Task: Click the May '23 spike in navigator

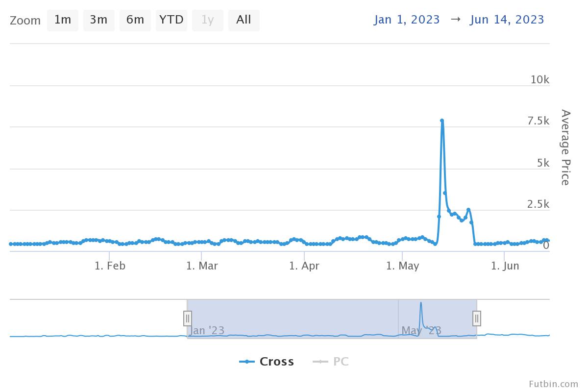Action: click(421, 309)
